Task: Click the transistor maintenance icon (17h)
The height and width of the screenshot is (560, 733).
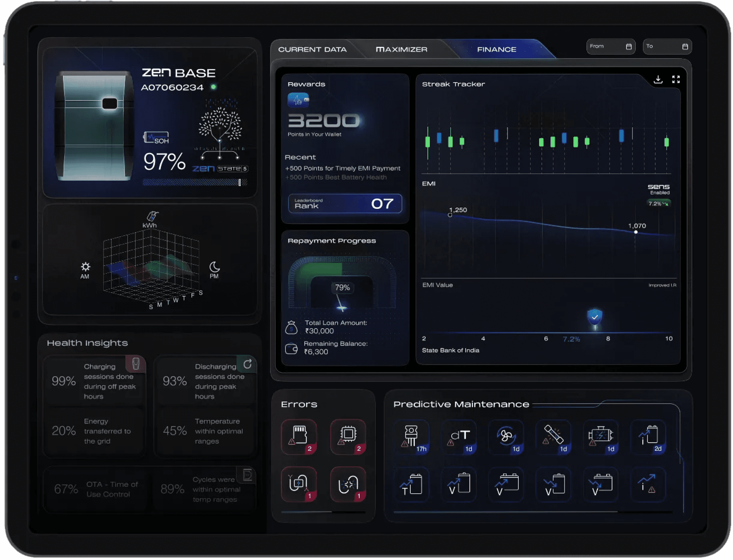Action: (411, 437)
